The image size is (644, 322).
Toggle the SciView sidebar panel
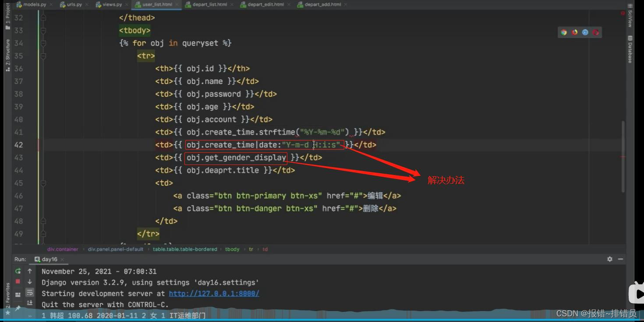point(630,19)
